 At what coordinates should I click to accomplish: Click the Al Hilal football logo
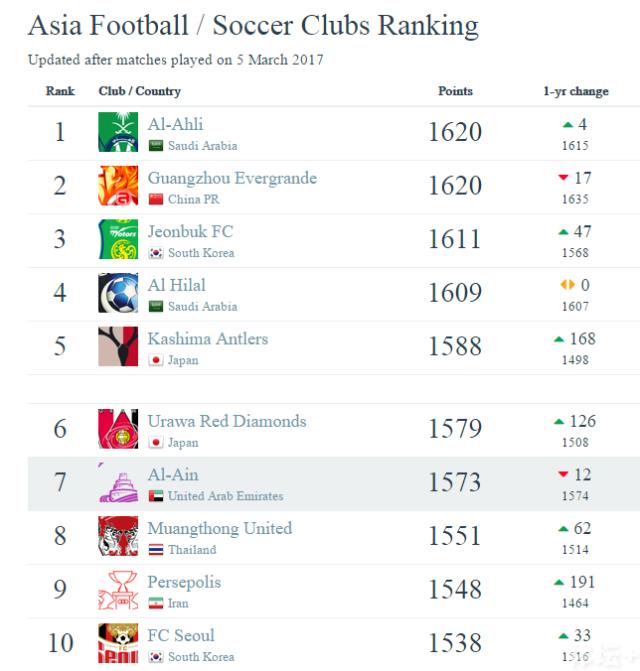118,293
